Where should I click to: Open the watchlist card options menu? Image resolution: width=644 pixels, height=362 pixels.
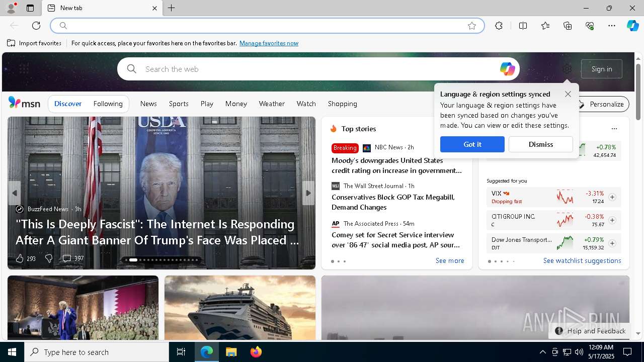click(614, 129)
